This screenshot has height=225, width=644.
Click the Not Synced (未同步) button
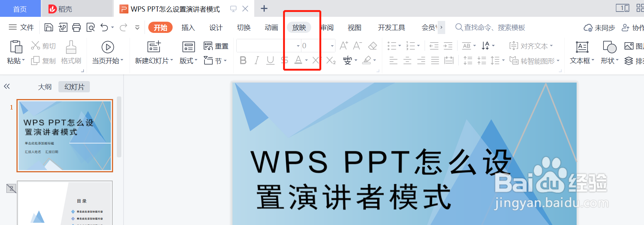599,28
